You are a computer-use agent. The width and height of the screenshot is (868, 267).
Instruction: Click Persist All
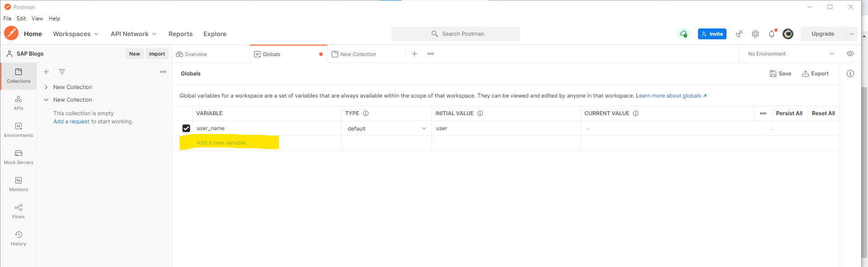pyautogui.click(x=789, y=113)
